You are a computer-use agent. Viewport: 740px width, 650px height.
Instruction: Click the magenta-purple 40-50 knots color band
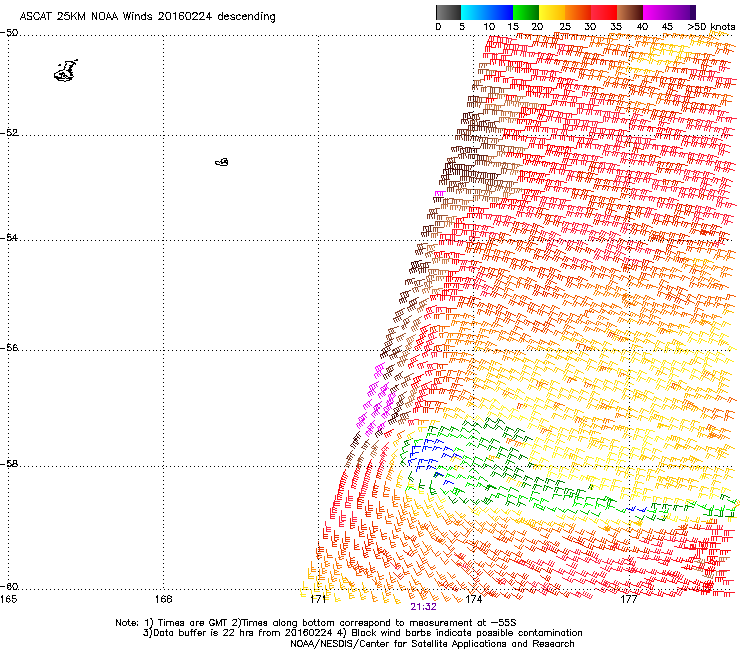click(669, 12)
